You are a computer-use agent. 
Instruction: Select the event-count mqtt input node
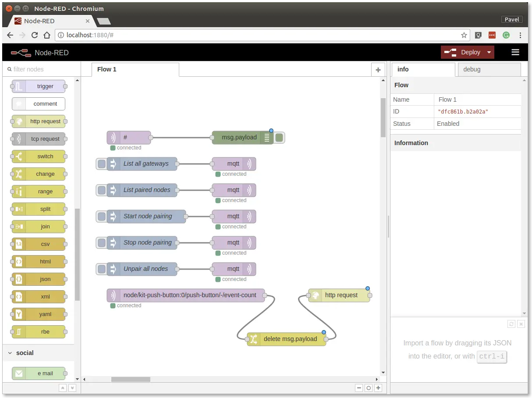click(x=186, y=295)
